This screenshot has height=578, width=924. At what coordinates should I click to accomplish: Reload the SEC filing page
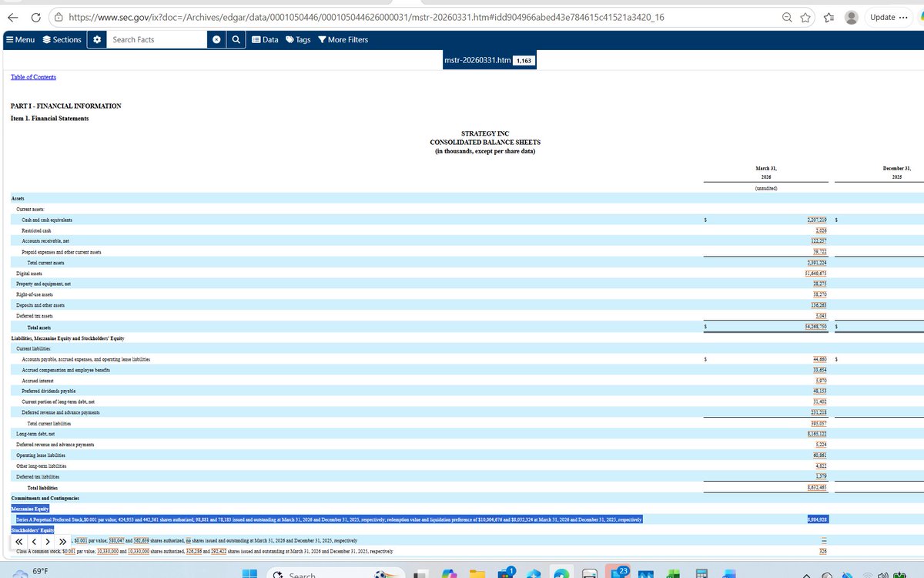tap(36, 17)
